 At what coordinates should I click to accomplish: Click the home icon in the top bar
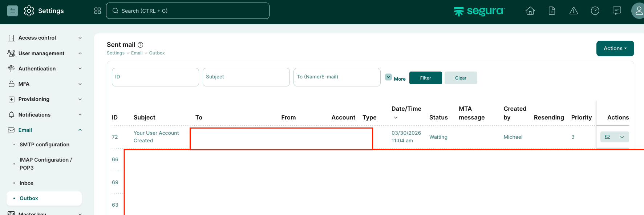coord(530,11)
